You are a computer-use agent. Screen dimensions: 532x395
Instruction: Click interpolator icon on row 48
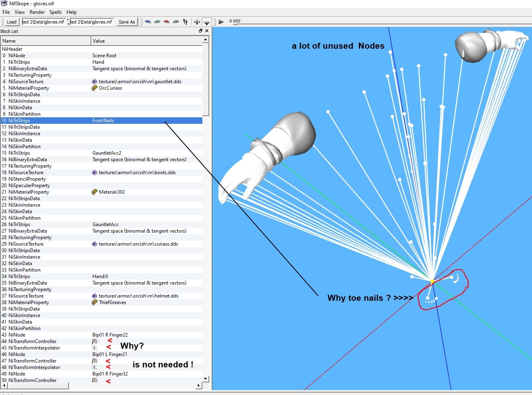click(x=94, y=367)
